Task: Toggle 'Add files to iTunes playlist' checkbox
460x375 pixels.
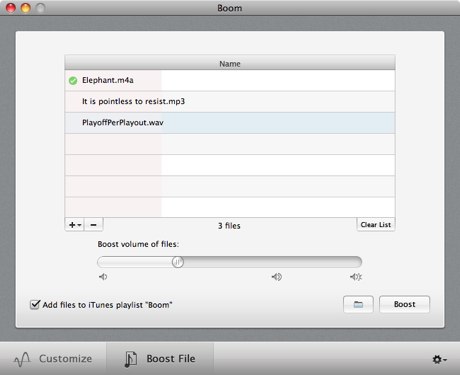Action: coord(35,304)
